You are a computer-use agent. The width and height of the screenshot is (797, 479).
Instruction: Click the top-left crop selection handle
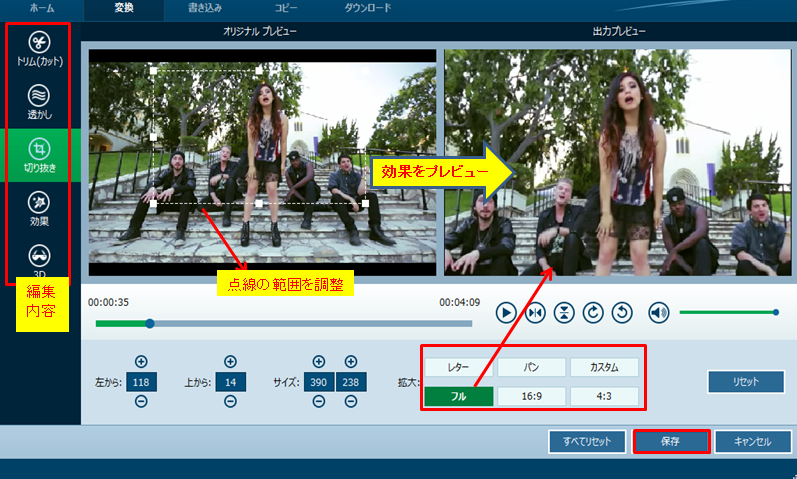(x=153, y=71)
